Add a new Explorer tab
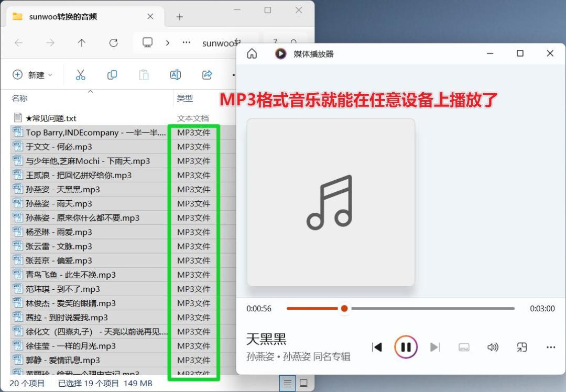 pyautogui.click(x=179, y=17)
